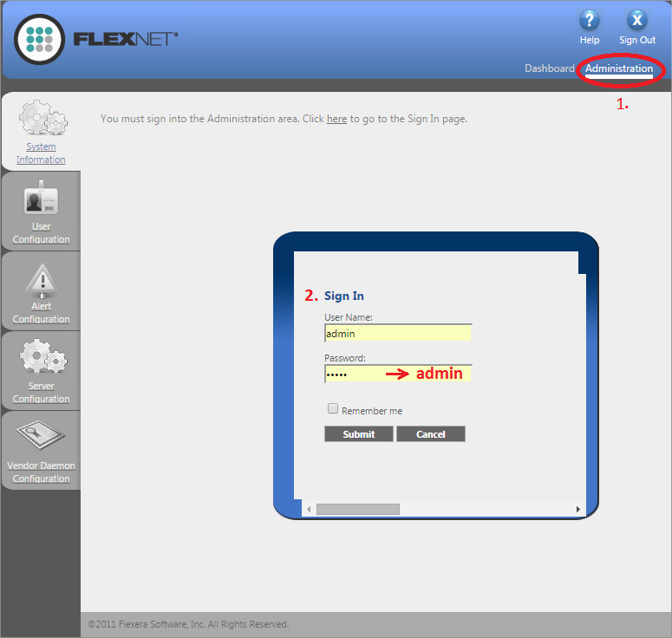Click the Sign Out X icon
This screenshot has width=672, height=638.
click(637, 21)
